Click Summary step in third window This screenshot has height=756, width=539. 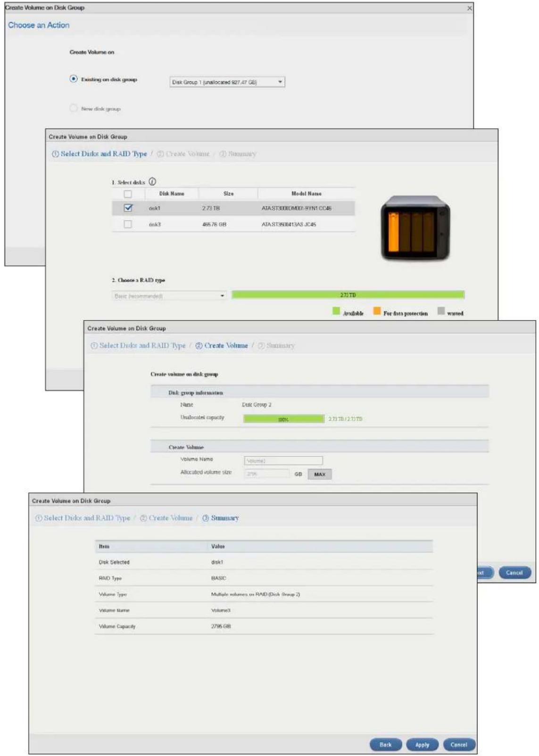(276, 345)
